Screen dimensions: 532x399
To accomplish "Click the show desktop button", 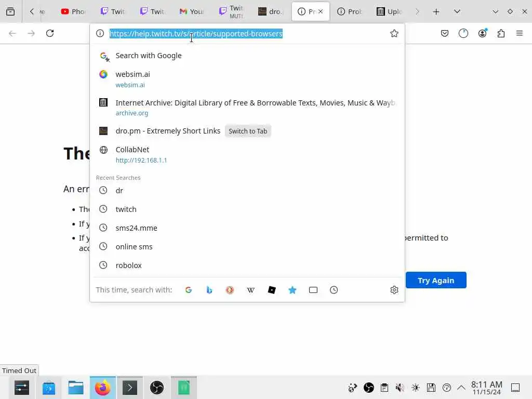I will pyautogui.click(x=515, y=388).
